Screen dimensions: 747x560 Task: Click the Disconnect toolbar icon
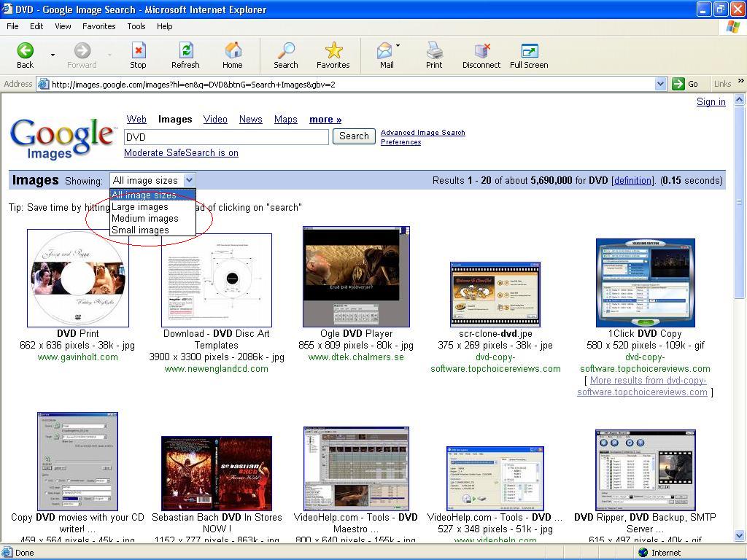(481, 50)
